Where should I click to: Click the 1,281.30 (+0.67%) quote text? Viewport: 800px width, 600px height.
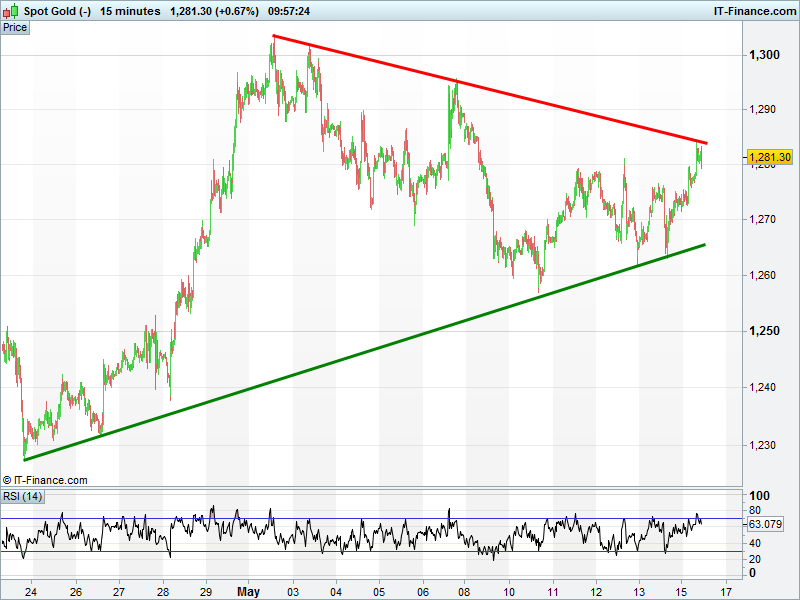(214, 11)
